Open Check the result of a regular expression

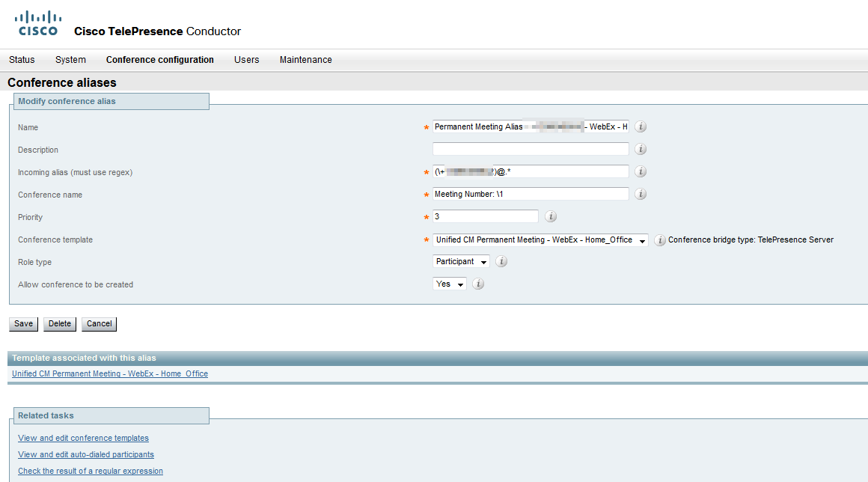(x=91, y=471)
